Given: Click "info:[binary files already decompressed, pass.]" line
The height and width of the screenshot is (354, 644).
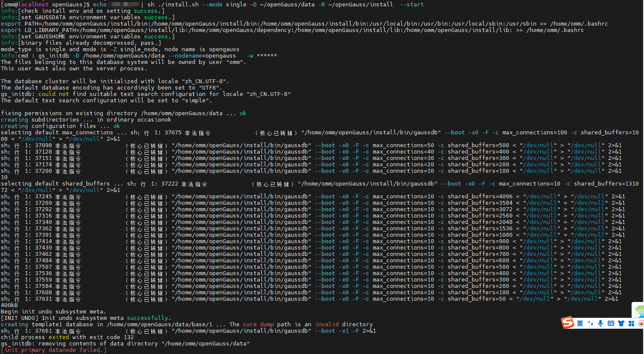Looking at the screenshot, I should click(81, 43).
